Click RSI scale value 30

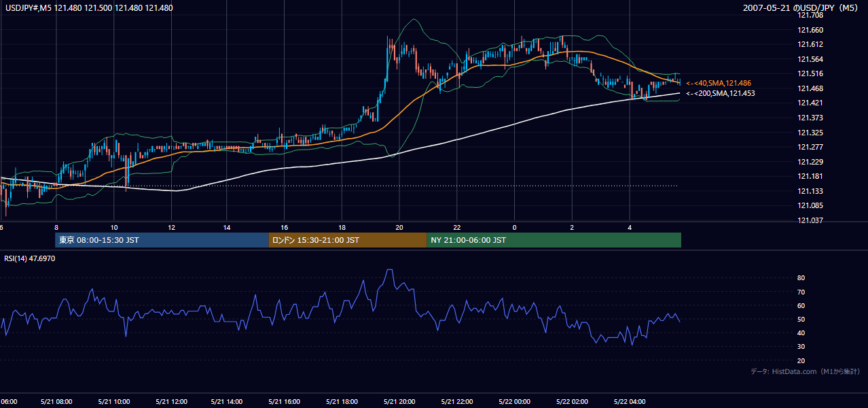click(801, 347)
